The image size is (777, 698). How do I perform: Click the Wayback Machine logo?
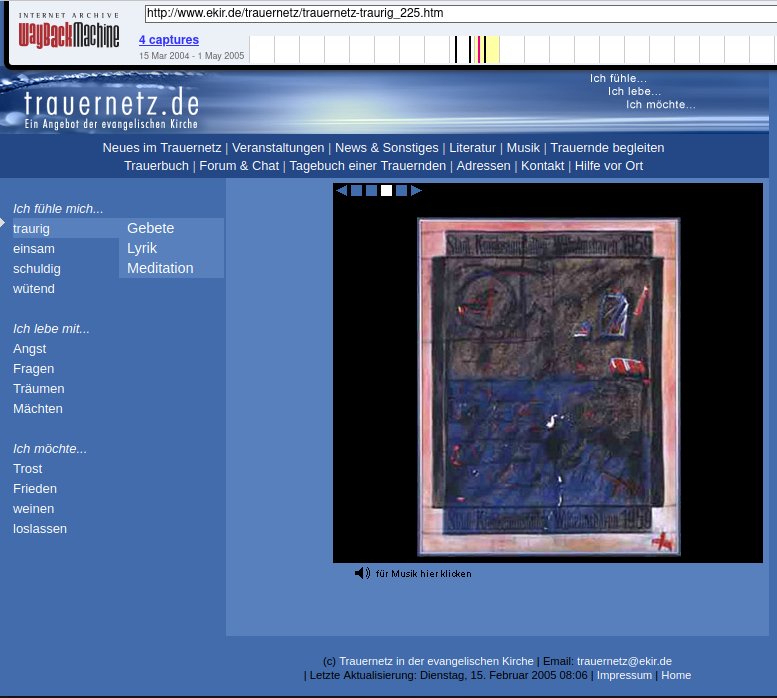click(69, 31)
